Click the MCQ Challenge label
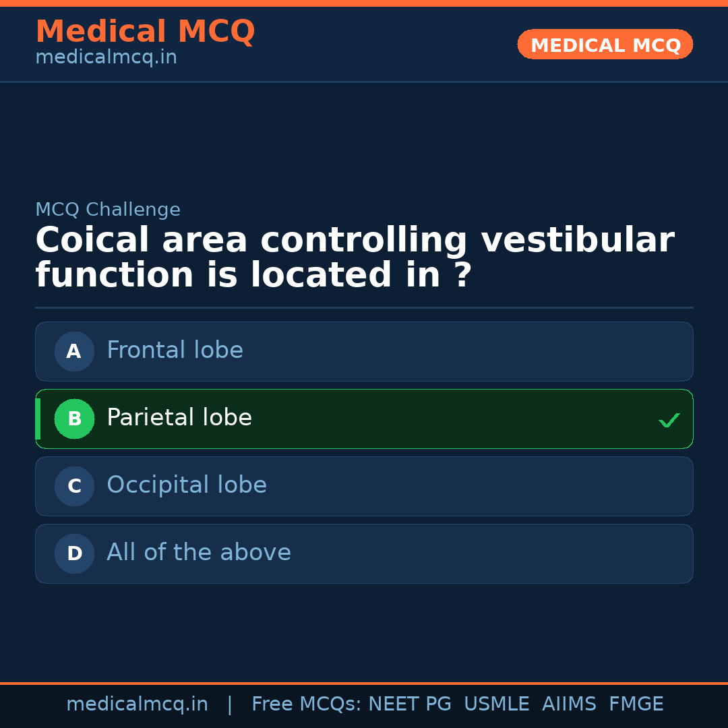 click(x=108, y=210)
